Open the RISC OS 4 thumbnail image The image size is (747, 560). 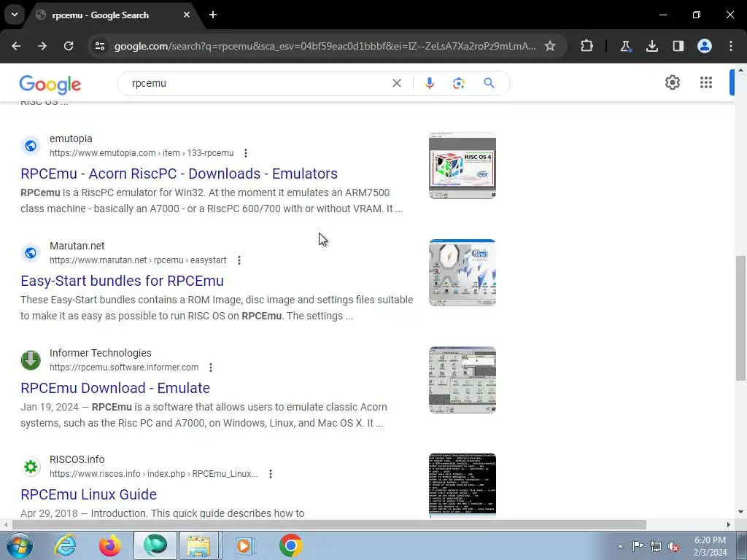[462, 166]
